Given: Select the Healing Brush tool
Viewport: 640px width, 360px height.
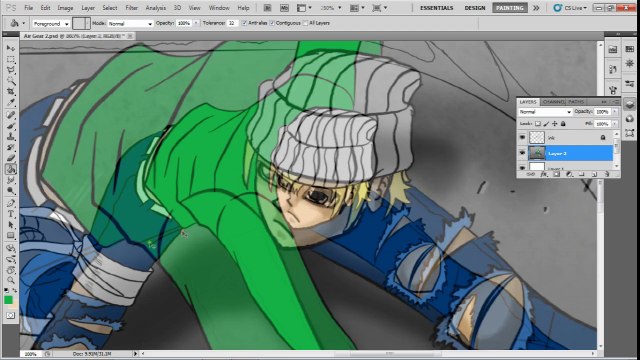Looking at the screenshot, I should [x=11, y=115].
